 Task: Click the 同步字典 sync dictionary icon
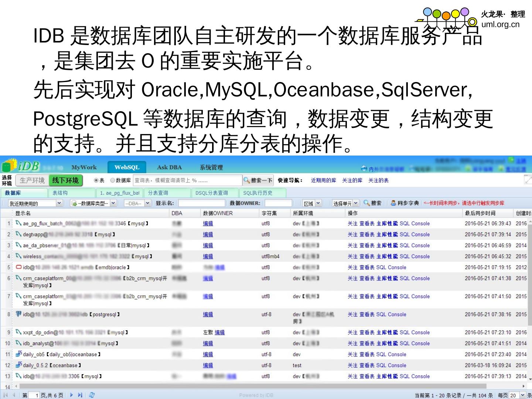click(x=393, y=203)
